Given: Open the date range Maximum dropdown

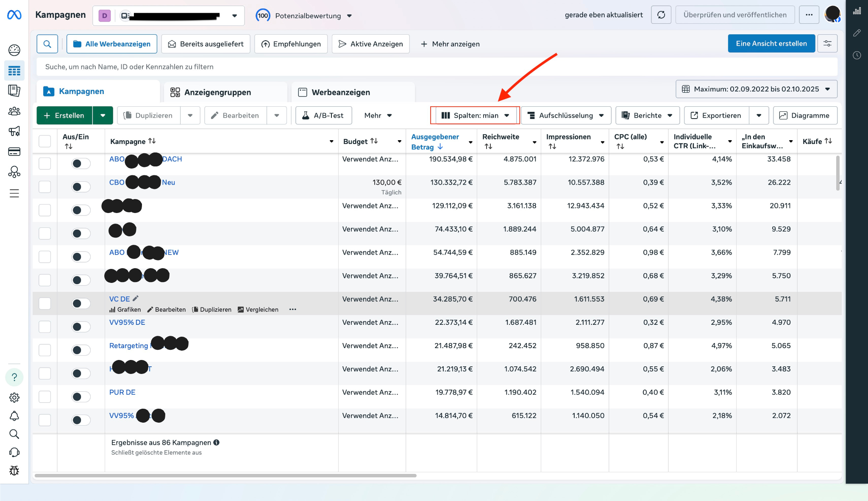Looking at the screenshot, I should (x=756, y=89).
